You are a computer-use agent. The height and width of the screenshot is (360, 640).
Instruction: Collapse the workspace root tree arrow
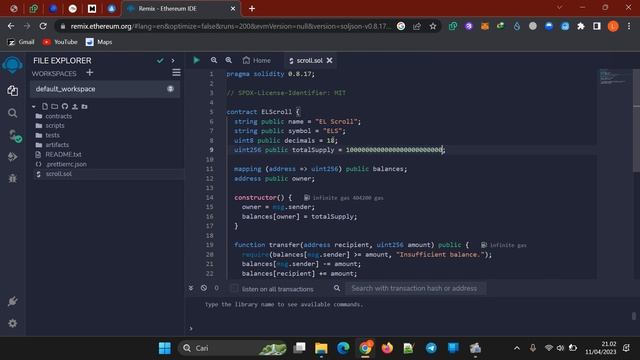click(x=34, y=107)
